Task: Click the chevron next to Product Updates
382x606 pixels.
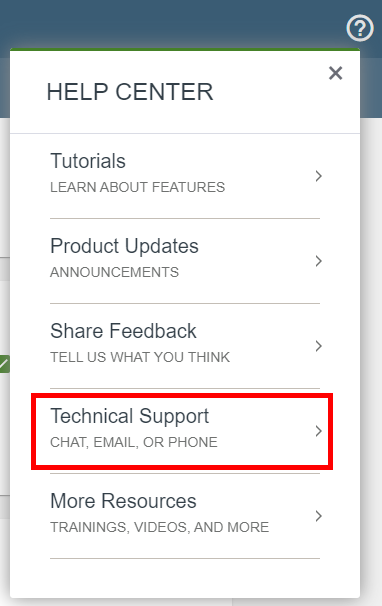Action: tap(318, 261)
